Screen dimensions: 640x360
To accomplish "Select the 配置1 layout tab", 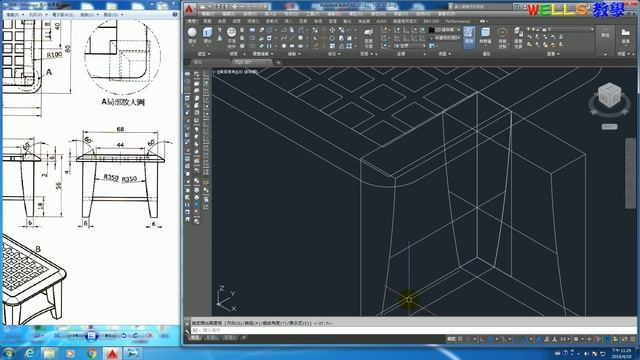I will tap(211, 338).
